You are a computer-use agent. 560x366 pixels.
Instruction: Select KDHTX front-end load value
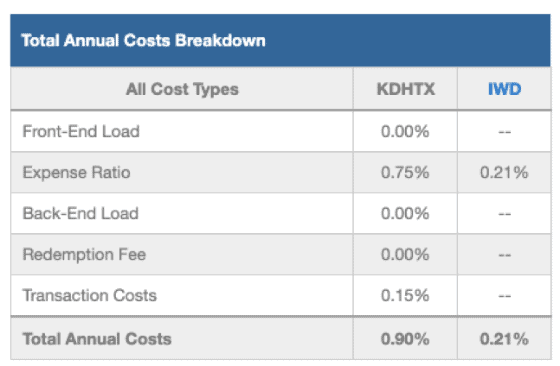405,131
